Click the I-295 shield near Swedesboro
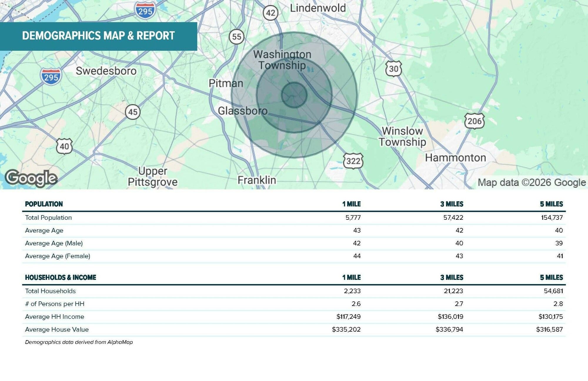Screen dimensions: 588x381 tap(51, 76)
